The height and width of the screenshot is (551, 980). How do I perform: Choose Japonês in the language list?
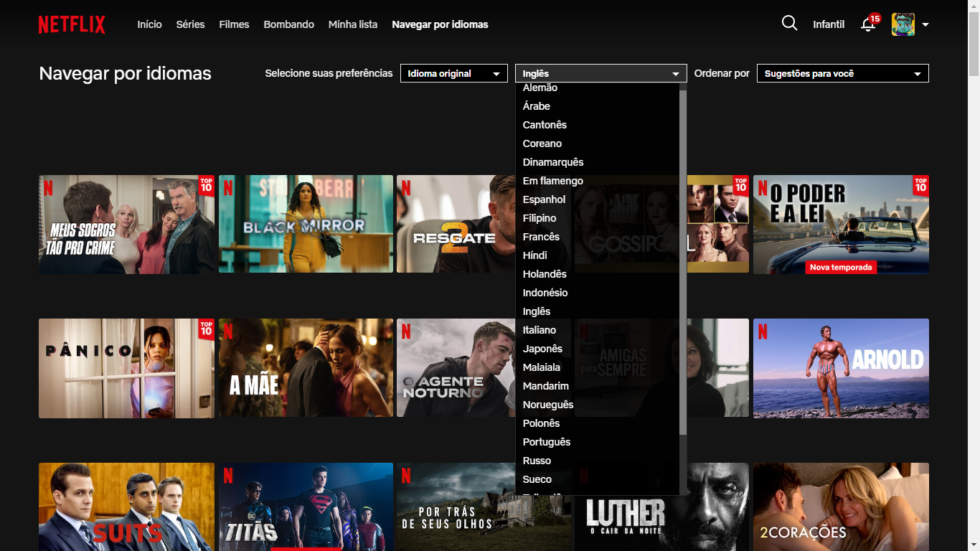(x=542, y=349)
